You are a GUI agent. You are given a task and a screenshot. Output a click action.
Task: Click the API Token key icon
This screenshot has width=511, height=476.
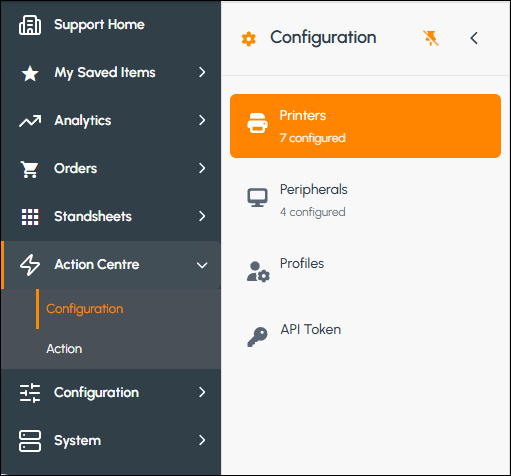(257, 337)
